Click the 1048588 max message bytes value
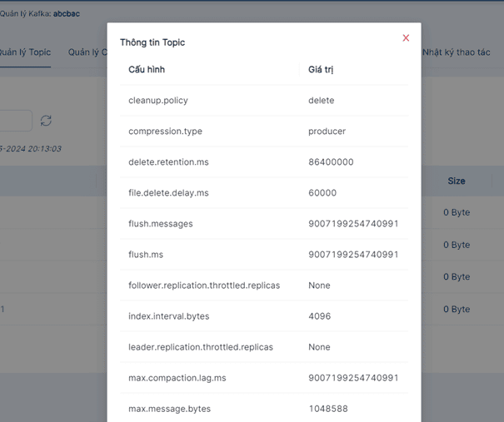The width and height of the screenshot is (504, 422). 328,409
